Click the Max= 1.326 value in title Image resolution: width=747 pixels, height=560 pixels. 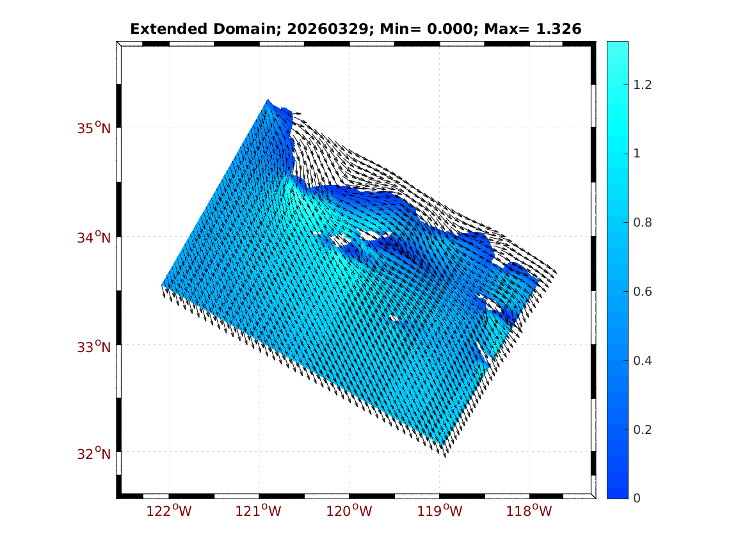click(543, 29)
